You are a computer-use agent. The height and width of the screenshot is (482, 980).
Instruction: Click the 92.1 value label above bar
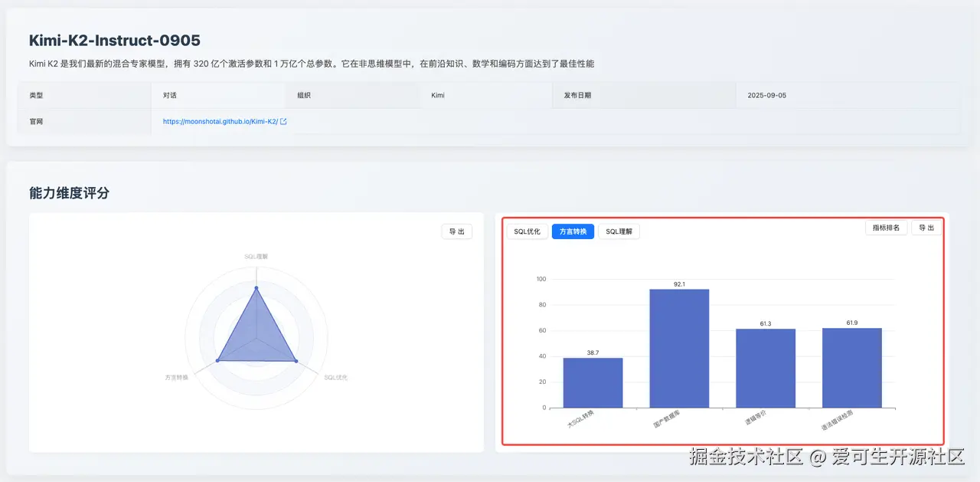click(x=679, y=284)
